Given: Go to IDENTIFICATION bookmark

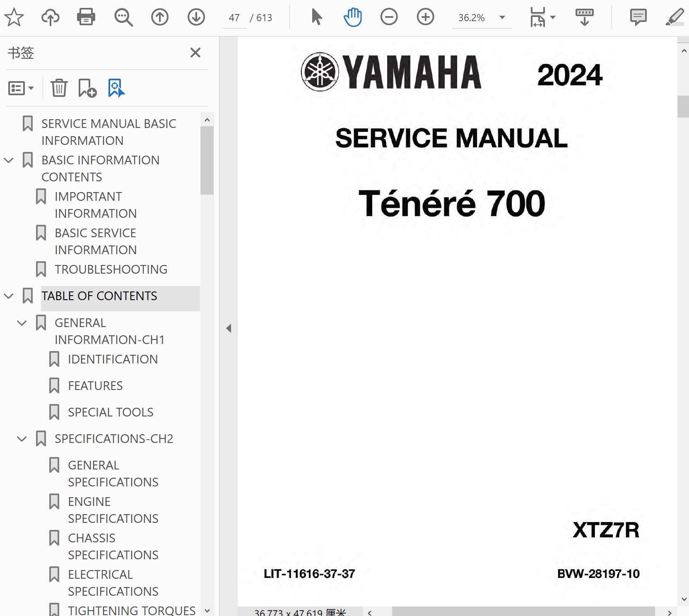Looking at the screenshot, I should coord(113,359).
